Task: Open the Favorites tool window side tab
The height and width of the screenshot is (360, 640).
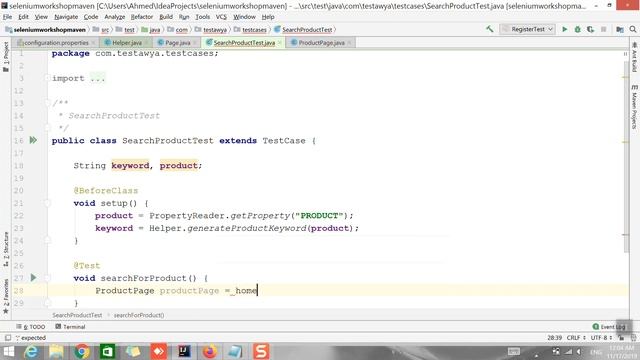Action: click(6, 296)
